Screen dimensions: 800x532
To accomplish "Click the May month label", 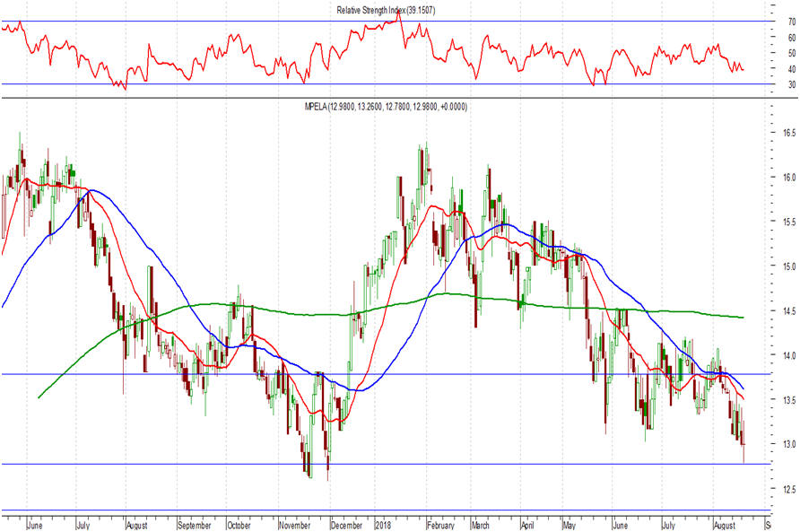I will 569,525.
